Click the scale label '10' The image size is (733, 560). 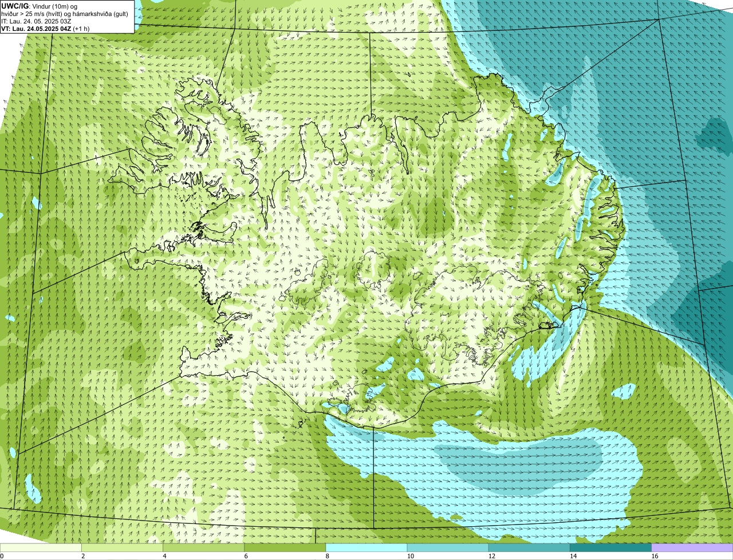click(x=410, y=556)
